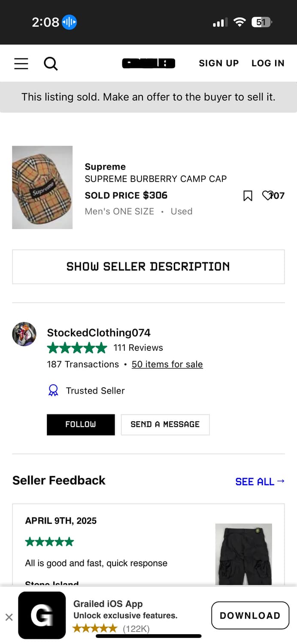Open Log In page
The width and height of the screenshot is (297, 644).
click(268, 63)
